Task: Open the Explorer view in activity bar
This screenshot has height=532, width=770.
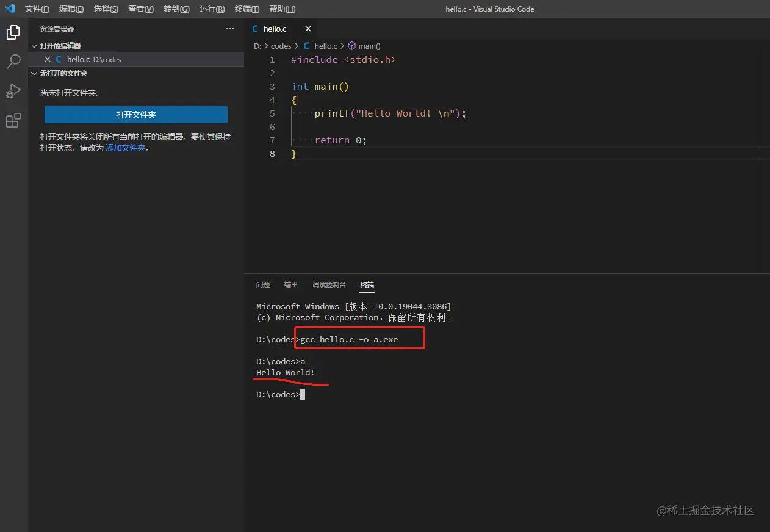Action: tap(13, 32)
